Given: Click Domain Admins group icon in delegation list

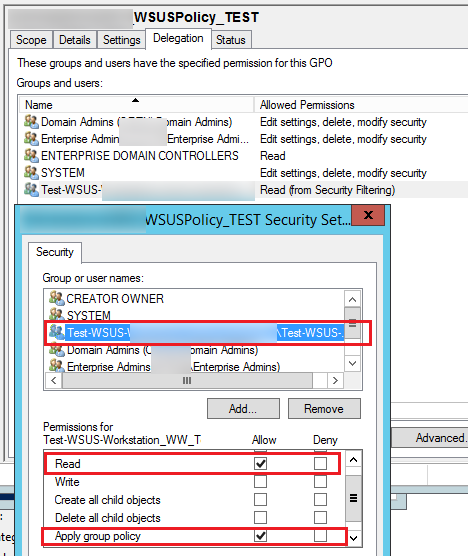Looking at the screenshot, I should pyautogui.click(x=31, y=122).
